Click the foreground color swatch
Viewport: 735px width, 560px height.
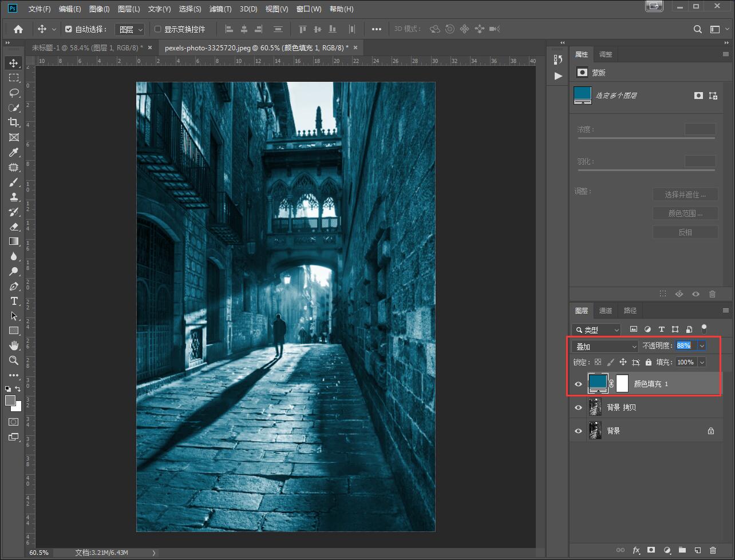point(10,400)
